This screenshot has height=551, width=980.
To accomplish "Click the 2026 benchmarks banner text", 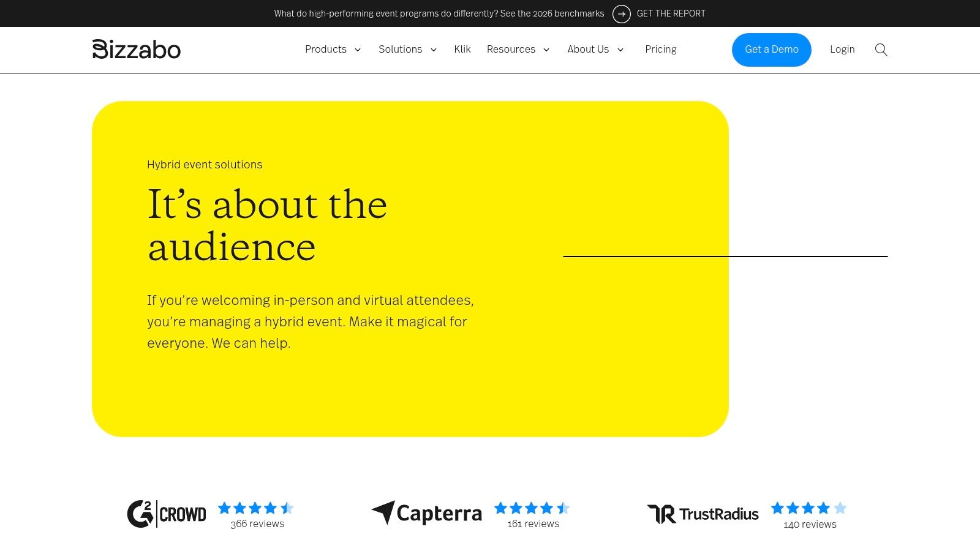I will coord(439,13).
